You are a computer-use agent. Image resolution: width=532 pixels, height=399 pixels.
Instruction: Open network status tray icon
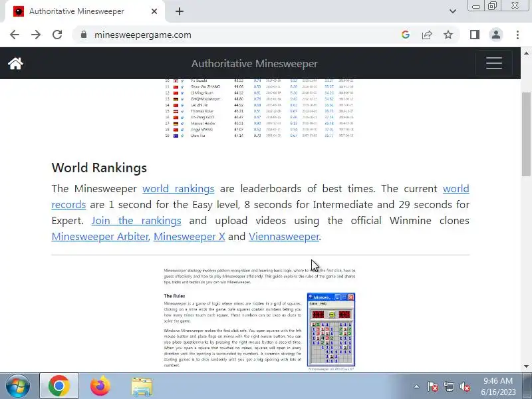448,386
